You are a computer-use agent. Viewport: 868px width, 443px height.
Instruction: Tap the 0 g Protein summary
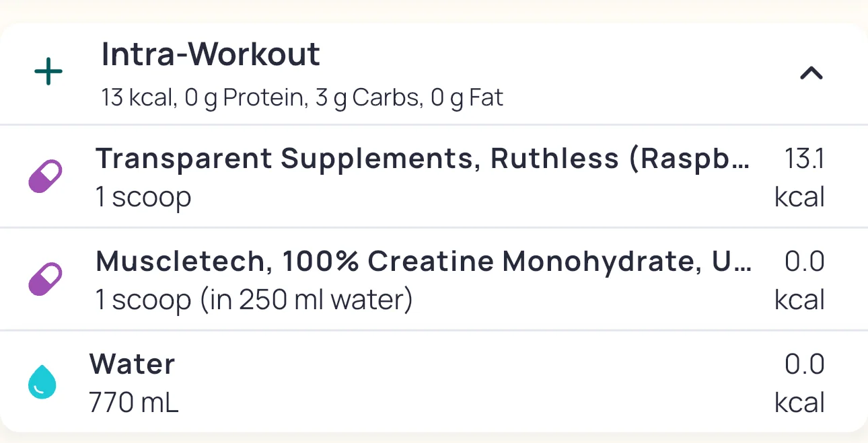pos(244,98)
